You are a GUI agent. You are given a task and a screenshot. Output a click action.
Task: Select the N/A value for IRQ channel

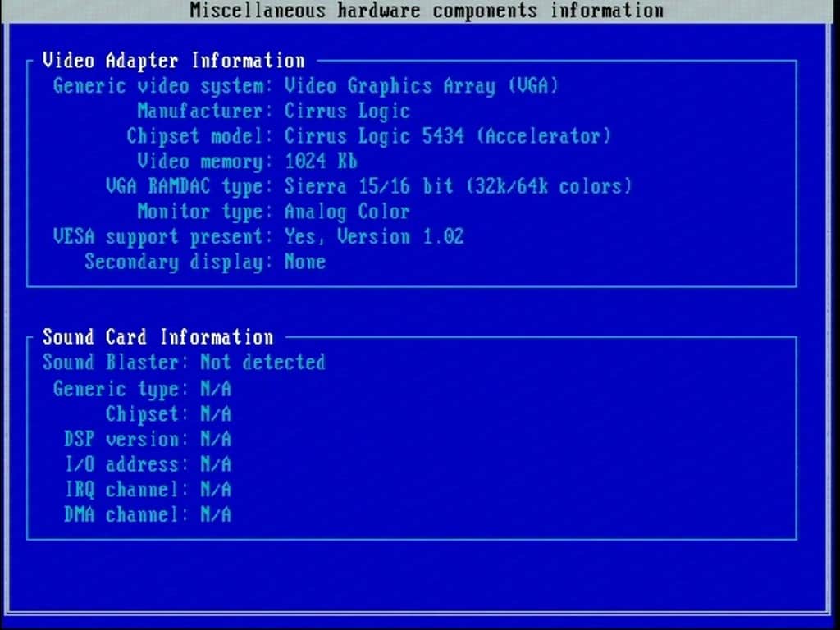[x=216, y=490]
